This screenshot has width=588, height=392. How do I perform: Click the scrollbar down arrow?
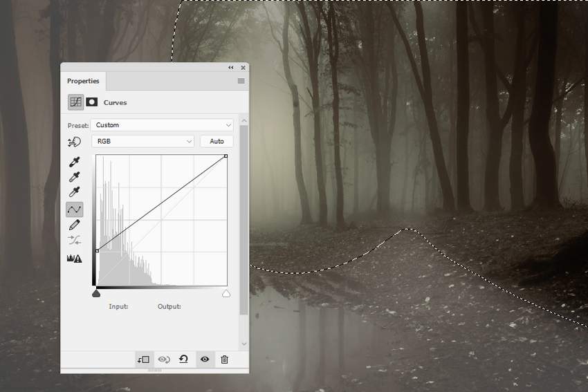[x=244, y=344]
